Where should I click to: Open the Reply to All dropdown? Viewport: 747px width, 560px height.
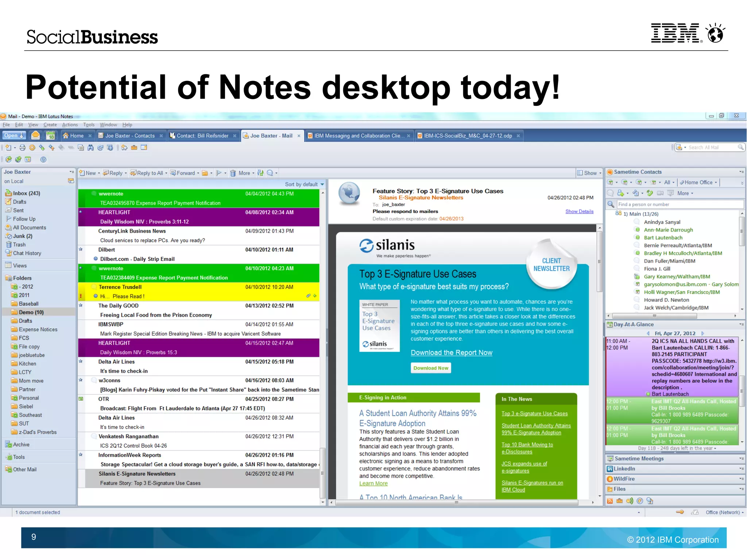(x=166, y=173)
